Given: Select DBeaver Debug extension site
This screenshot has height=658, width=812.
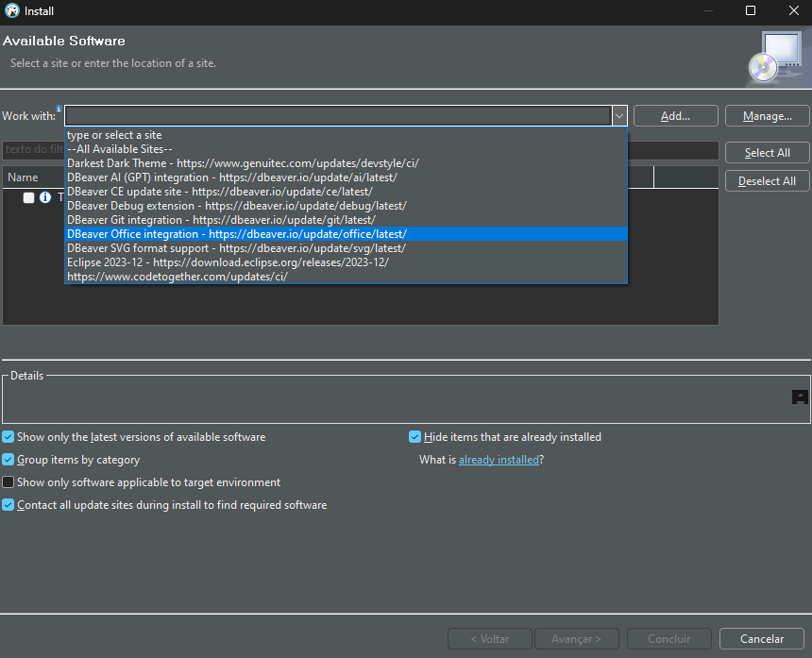Looking at the screenshot, I should (x=346, y=206).
